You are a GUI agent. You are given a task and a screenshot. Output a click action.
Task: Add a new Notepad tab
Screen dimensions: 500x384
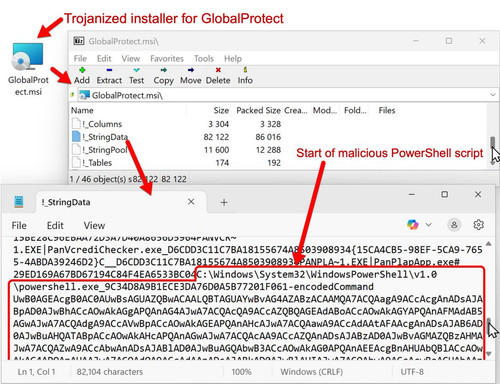tap(224, 202)
